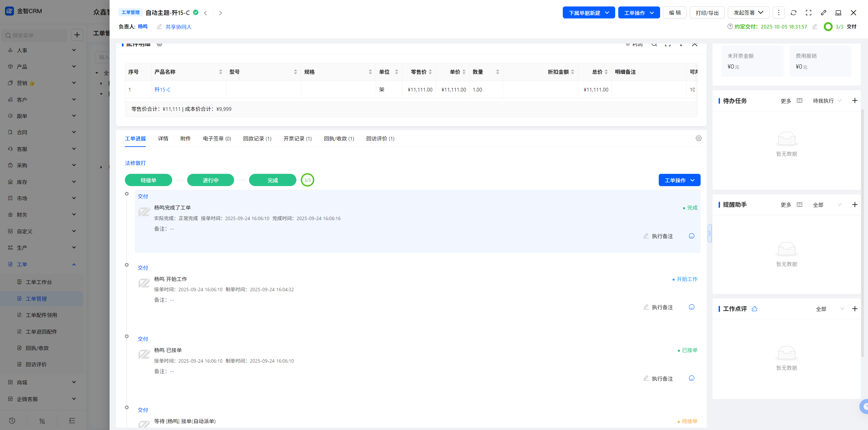Open 发起签署 dropdown

click(x=749, y=13)
